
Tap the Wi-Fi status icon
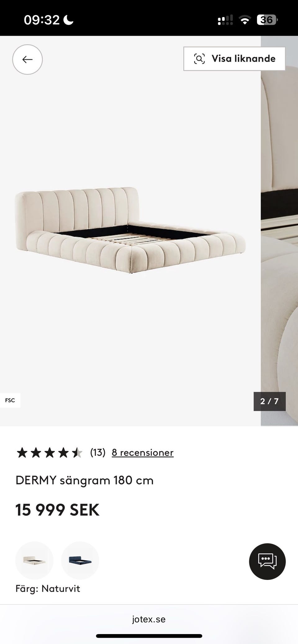coord(245,20)
